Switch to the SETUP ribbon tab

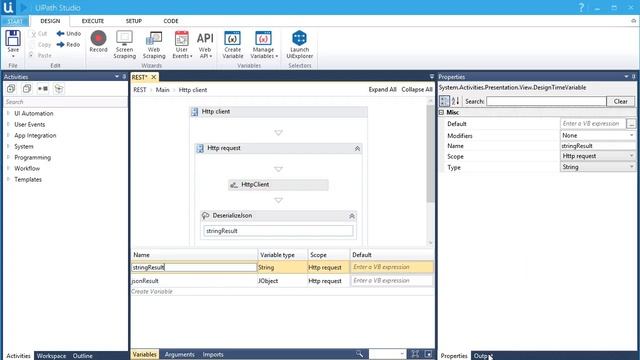[x=133, y=21]
